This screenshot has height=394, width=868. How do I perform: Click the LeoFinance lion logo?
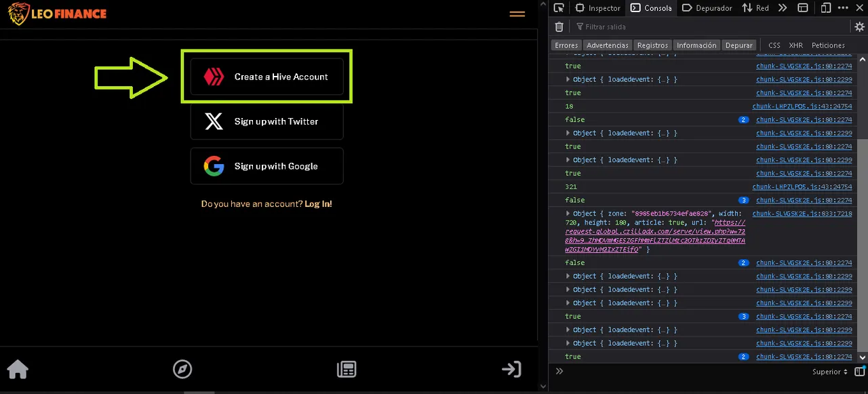[18, 14]
